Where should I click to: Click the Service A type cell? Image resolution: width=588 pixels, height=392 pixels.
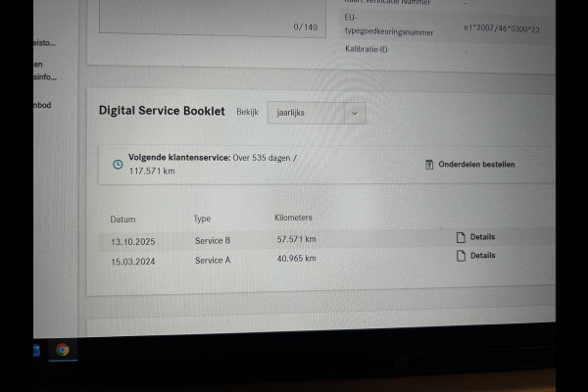point(213,260)
